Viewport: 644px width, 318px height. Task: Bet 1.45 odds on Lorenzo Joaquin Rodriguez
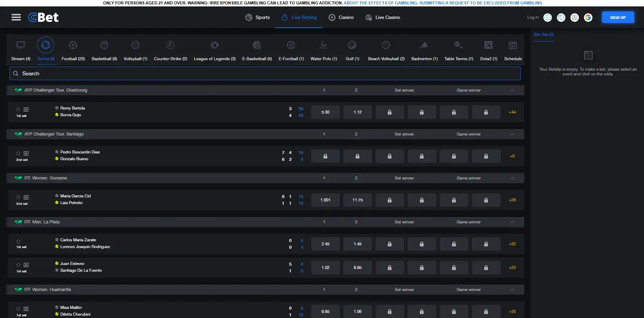pos(358,244)
